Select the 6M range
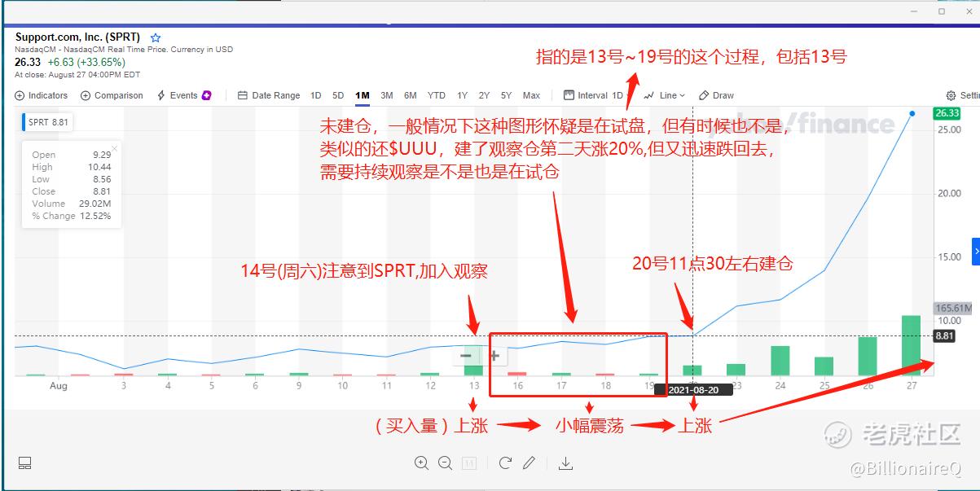Image resolution: width=980 pixels, height=491 pixels. click(x=411, y=95)
